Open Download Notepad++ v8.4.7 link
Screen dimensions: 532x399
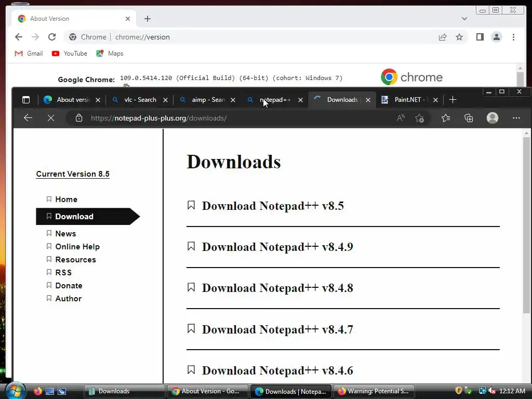tap(277, 329)
